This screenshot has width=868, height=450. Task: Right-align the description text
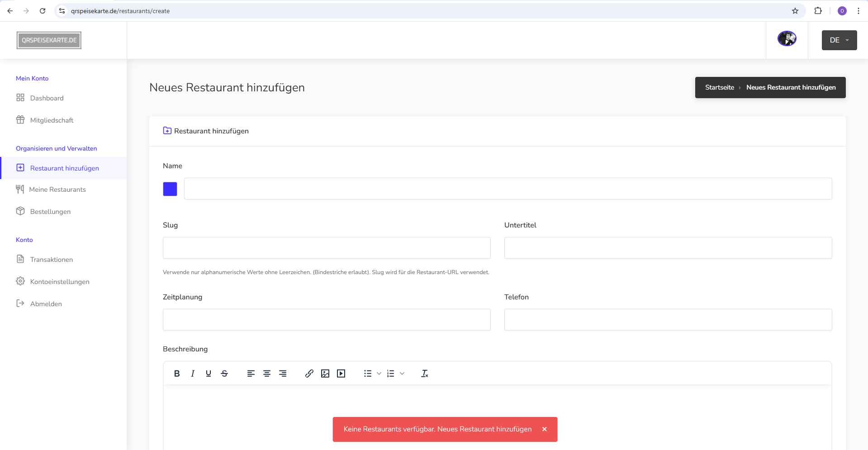283,374
